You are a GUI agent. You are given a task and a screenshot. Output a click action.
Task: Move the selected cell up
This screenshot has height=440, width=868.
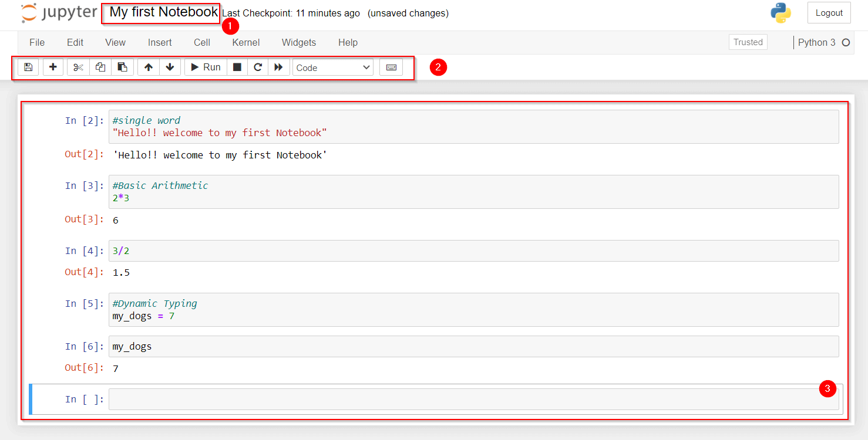click(148, 67)
